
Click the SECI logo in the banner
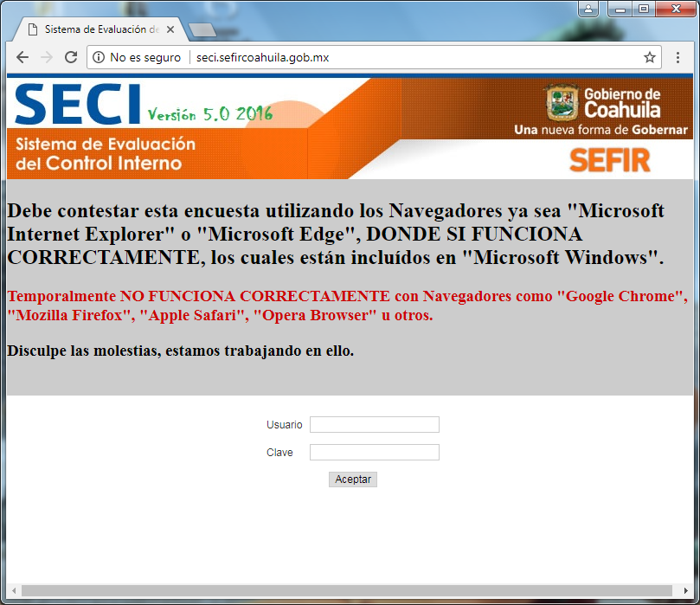pyautogui.click(x=78, y=104)
